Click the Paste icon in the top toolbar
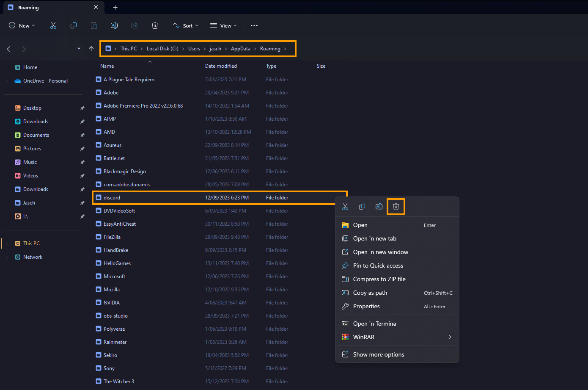The height and width of the screenshot is (390, 588). [x=94, y=25]
